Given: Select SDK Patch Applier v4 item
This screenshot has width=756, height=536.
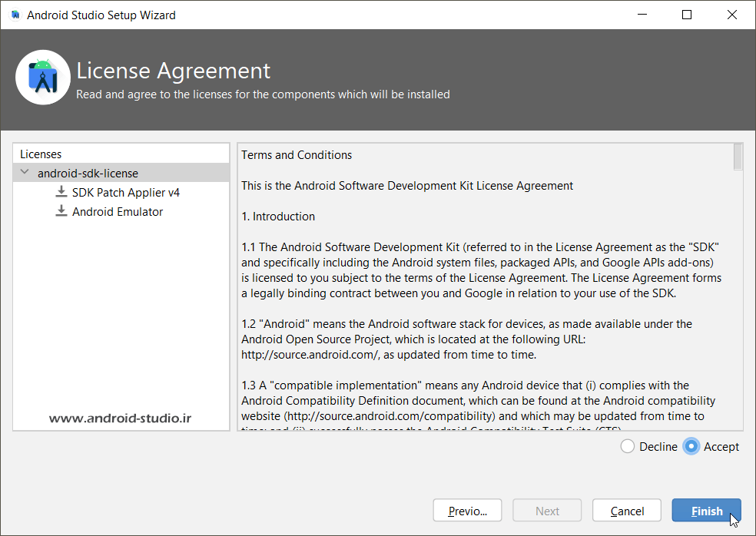Looking at the screenshot, I should pos(125,193).
